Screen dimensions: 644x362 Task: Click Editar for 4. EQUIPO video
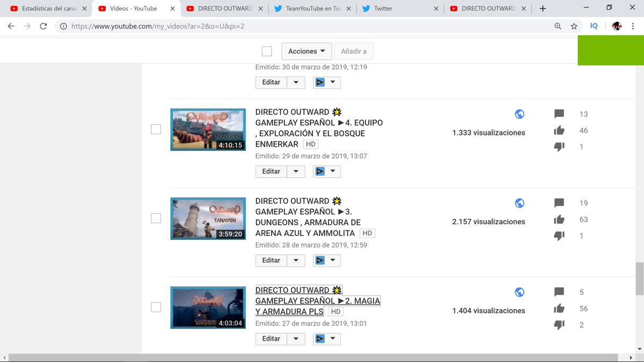[271, 172]
